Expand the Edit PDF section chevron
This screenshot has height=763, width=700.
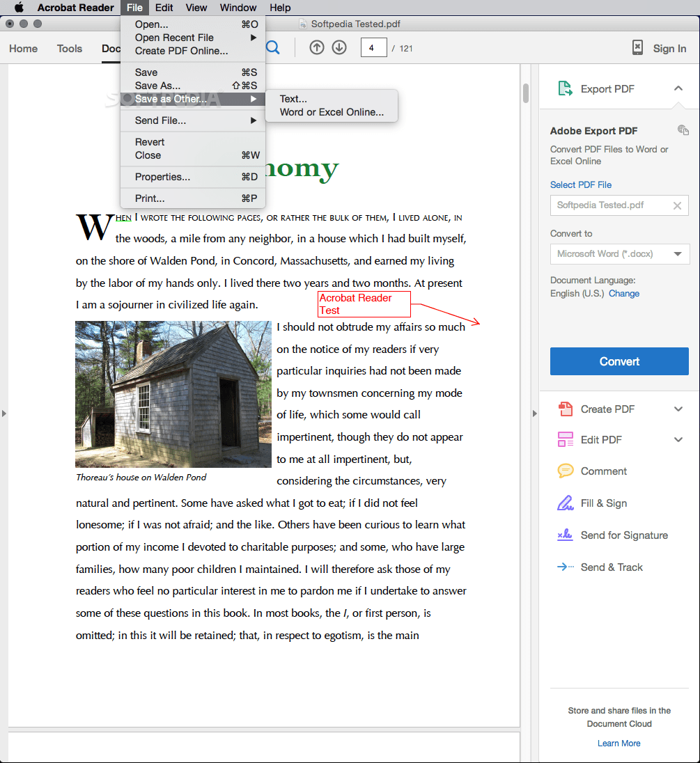pyautogui.click(x=678, y=439)
